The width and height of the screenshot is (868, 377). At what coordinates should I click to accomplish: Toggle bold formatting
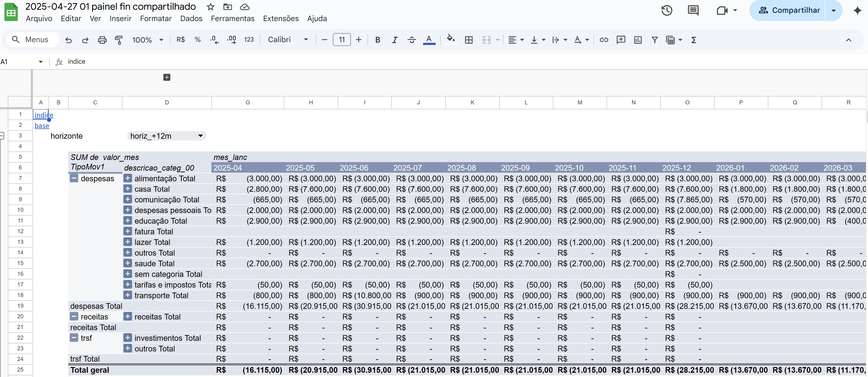pyautogui.click(x=378, y=40)
